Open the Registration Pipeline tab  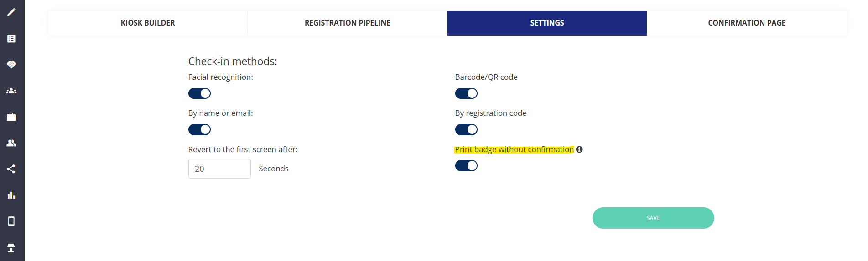[347, 23]
